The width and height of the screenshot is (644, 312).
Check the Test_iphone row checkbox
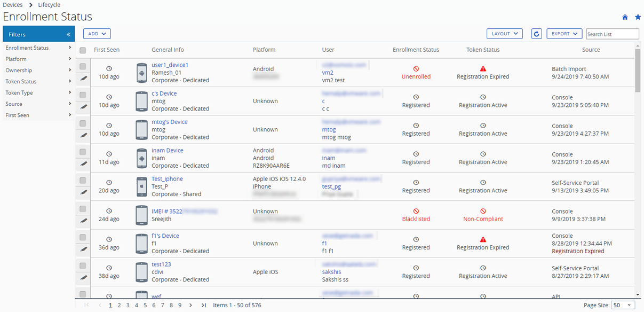[x=83, y=180]
